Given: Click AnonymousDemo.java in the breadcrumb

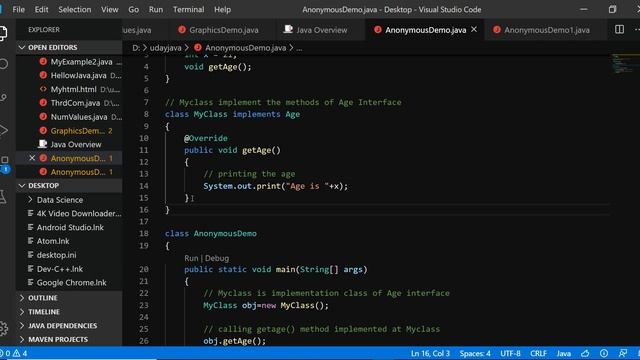Looking at the screenshot, I should [x=245, y=48].
